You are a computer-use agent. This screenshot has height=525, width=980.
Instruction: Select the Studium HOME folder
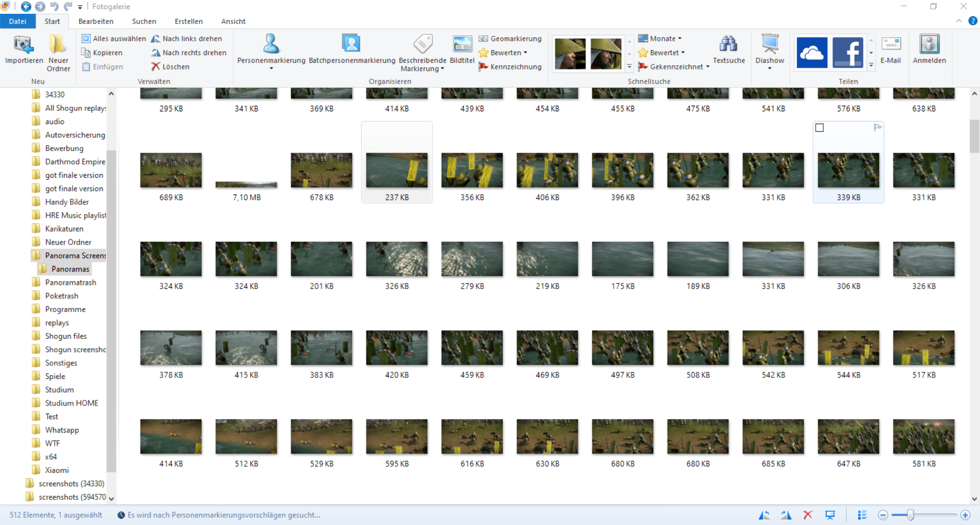pos(71,403)
